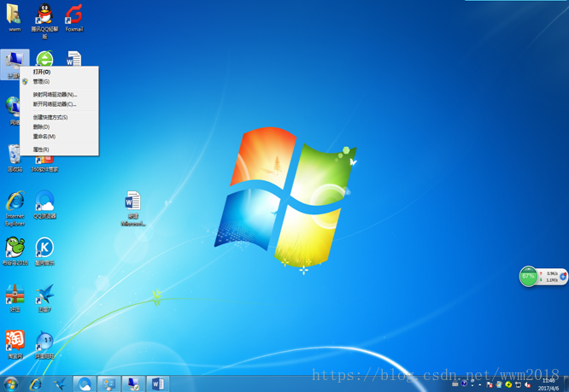Open the Foxmail desktop shortcut
The image size is (569, 392).
(x=74, y=18)
